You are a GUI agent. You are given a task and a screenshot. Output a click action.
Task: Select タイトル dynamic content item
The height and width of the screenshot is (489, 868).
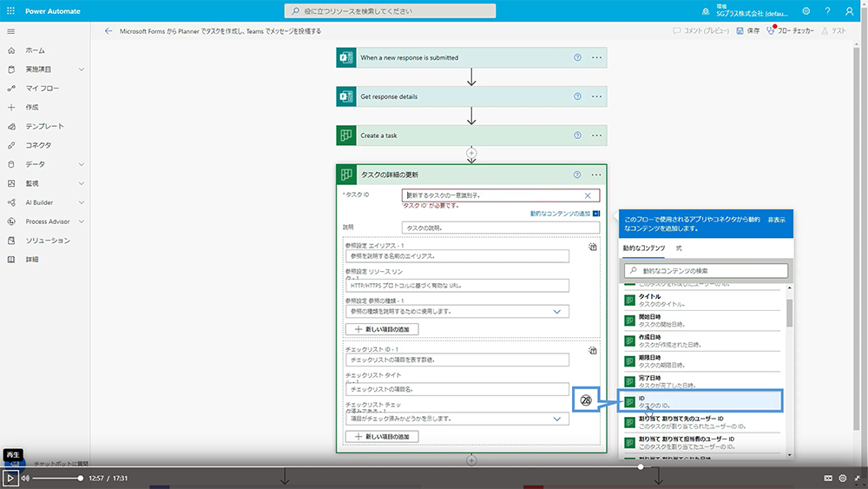[x=702, y=301]
